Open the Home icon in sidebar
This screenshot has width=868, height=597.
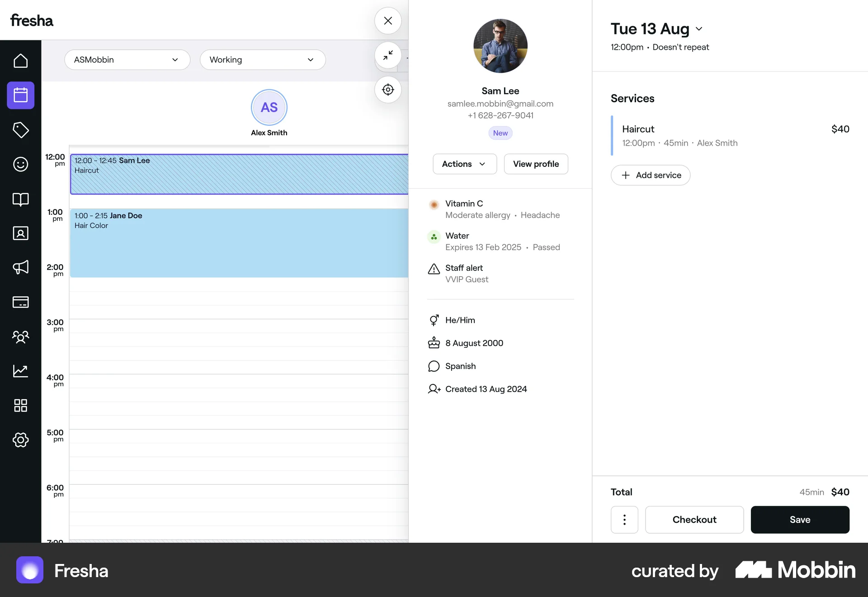[x=20, y=61]
